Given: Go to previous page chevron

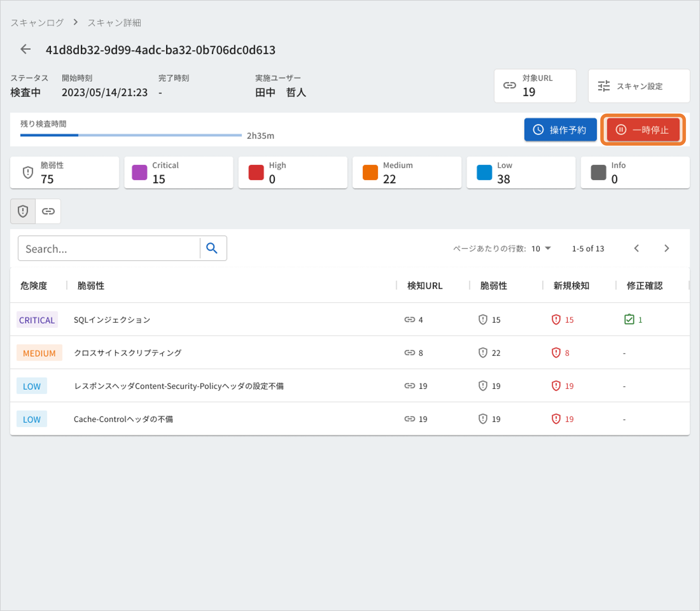Looking at the screenshot, I should [637, 249].
